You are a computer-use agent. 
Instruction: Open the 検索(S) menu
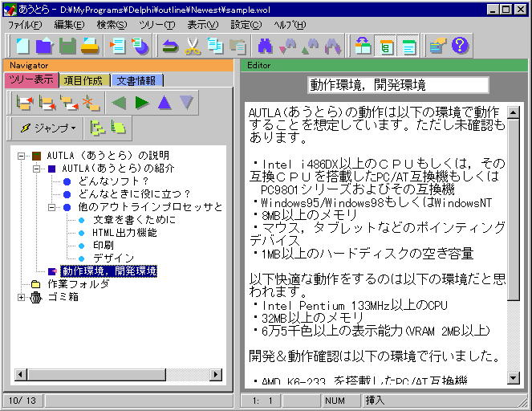coord(112,25)
